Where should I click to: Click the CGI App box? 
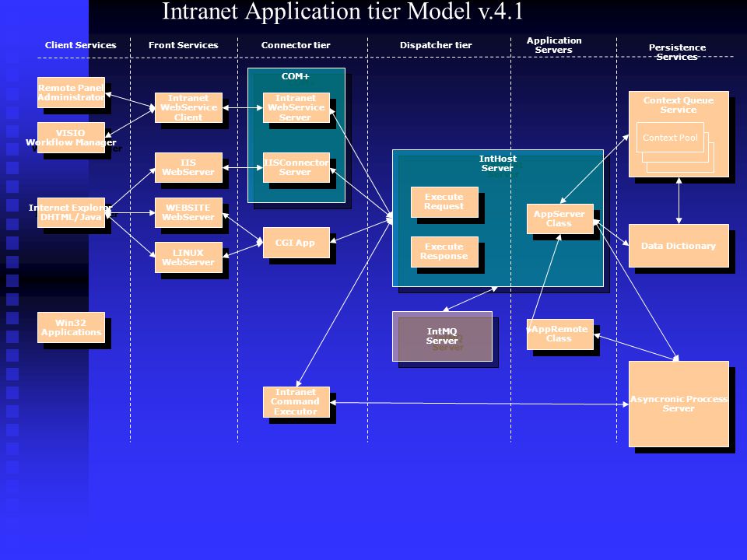(296, 243)
